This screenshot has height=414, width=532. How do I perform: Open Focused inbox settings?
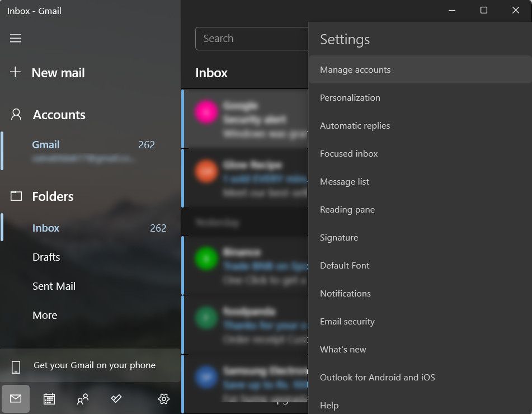click(420, 153)
